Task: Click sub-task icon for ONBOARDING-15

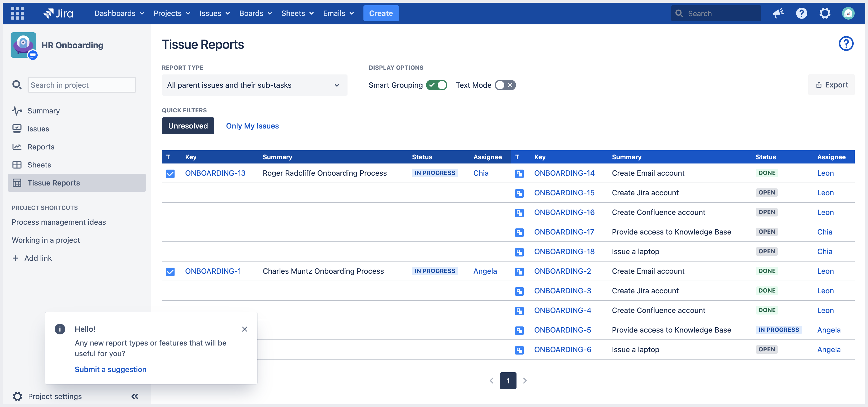Action: pyautogui.click(x=519, y=193)
